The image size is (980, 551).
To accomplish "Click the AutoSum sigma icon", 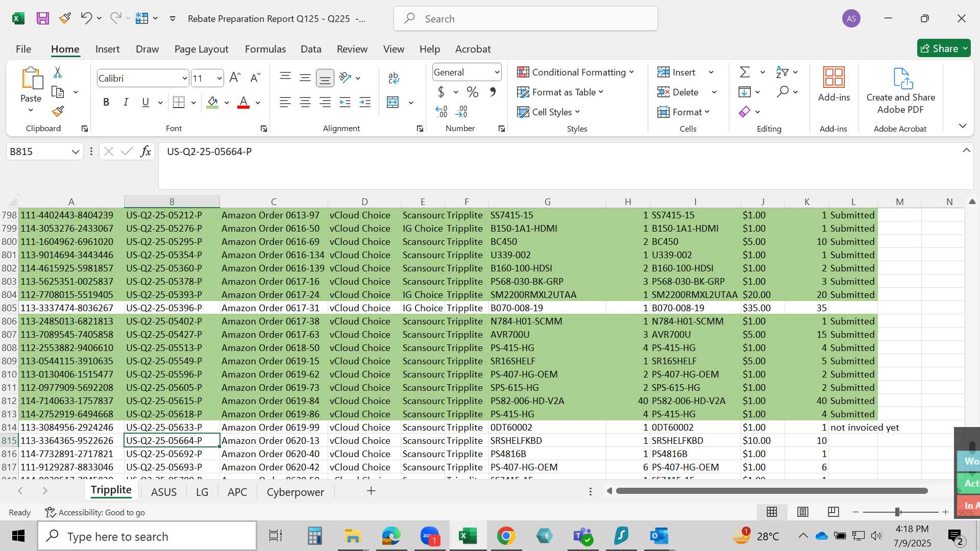I will pyautogui.click(x=745, y=72).
